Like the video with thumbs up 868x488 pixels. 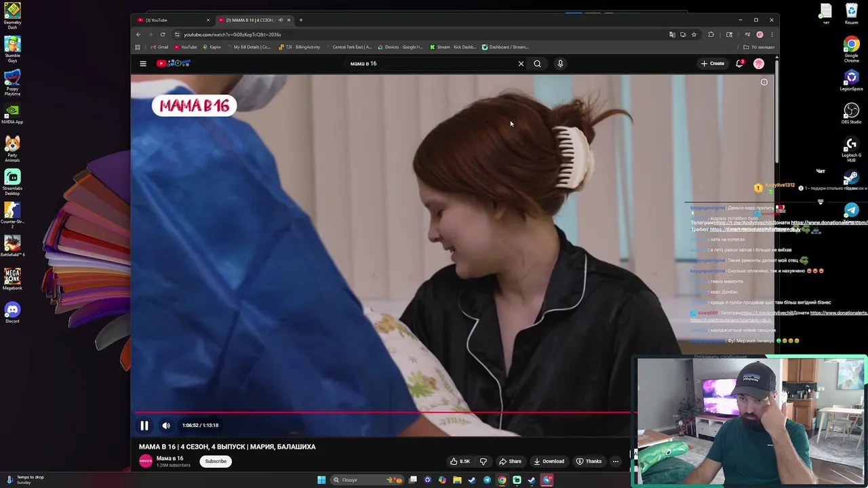pyautogui.click(x=460, y=462)
